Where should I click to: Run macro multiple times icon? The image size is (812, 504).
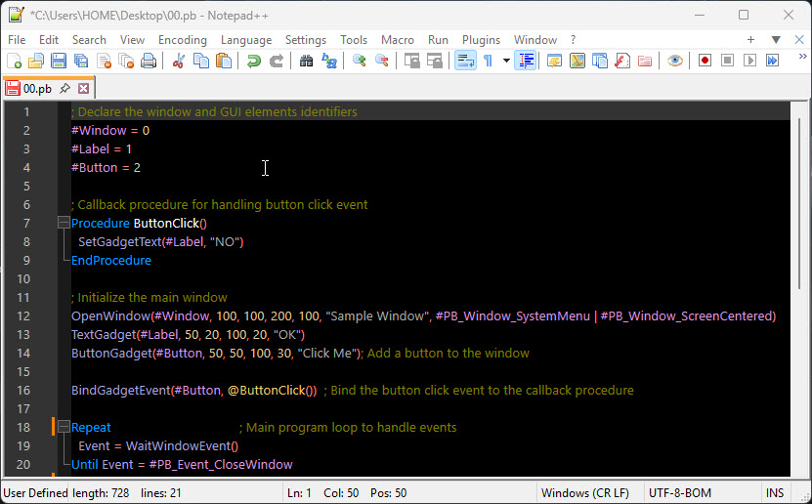point(772,62)
